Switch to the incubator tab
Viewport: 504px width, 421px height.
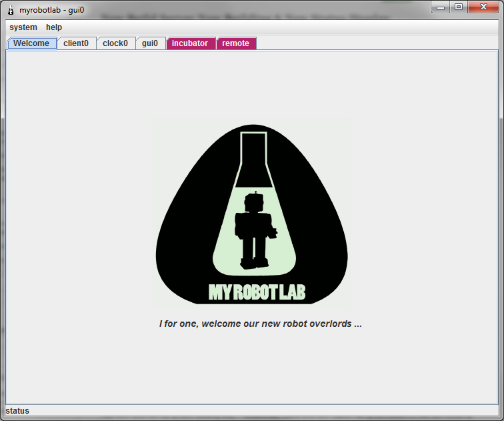190,43
